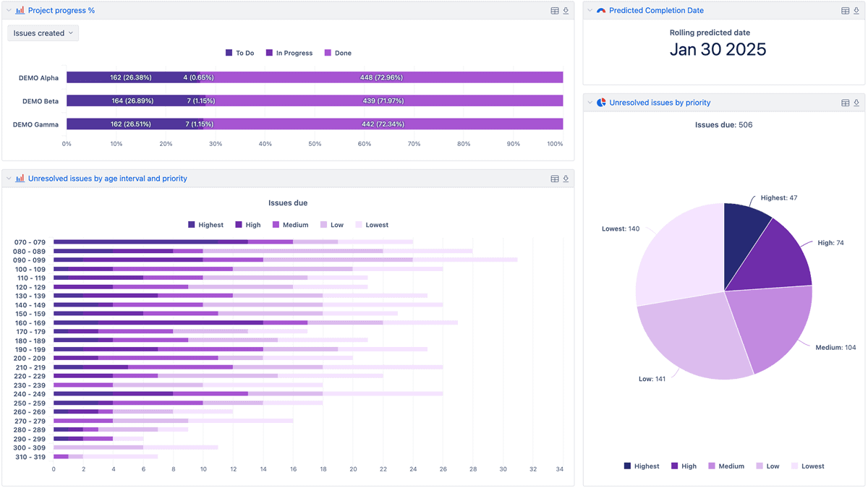Click DEMO Beta To Do bar 164 (26.89%)
This screenshot has width=868, height=488.
133,100
